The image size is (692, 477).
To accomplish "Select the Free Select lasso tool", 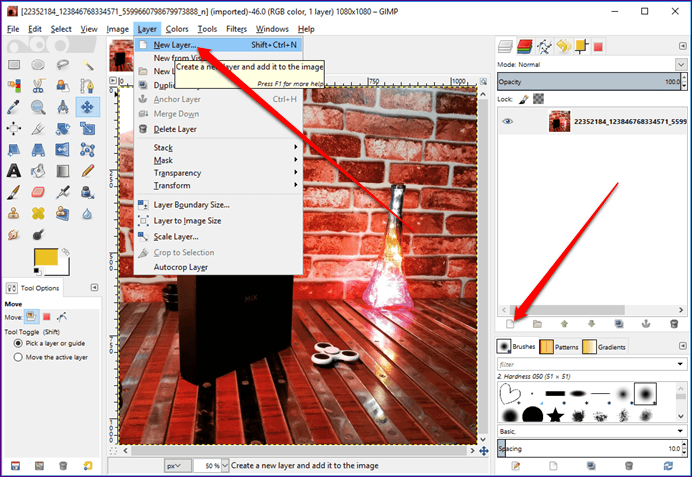I will click(63, 65).
